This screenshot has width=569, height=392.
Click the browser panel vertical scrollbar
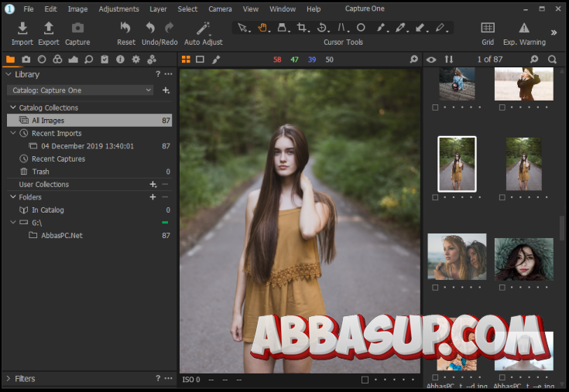[x=563, y=228]
